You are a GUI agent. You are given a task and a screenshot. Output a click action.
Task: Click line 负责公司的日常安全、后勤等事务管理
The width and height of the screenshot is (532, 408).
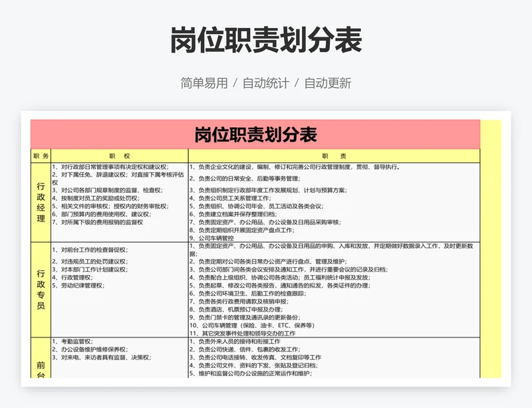click(245, 178)
